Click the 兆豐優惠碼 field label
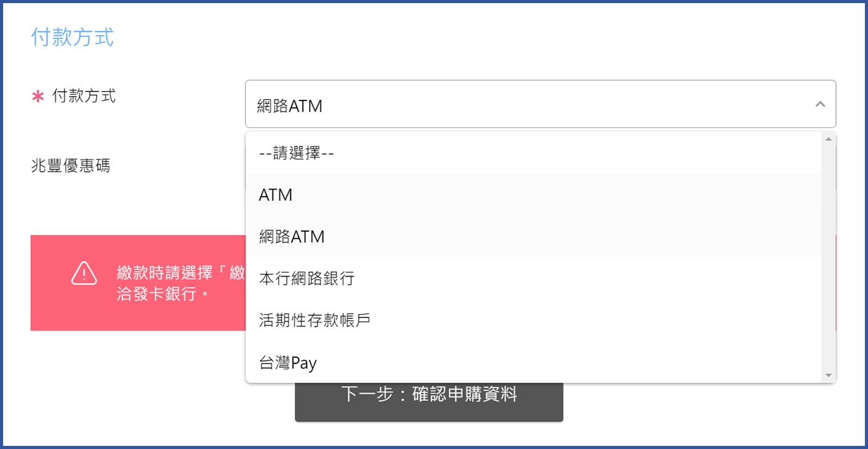This screenshot has width=868, height=449. point(69,165)
